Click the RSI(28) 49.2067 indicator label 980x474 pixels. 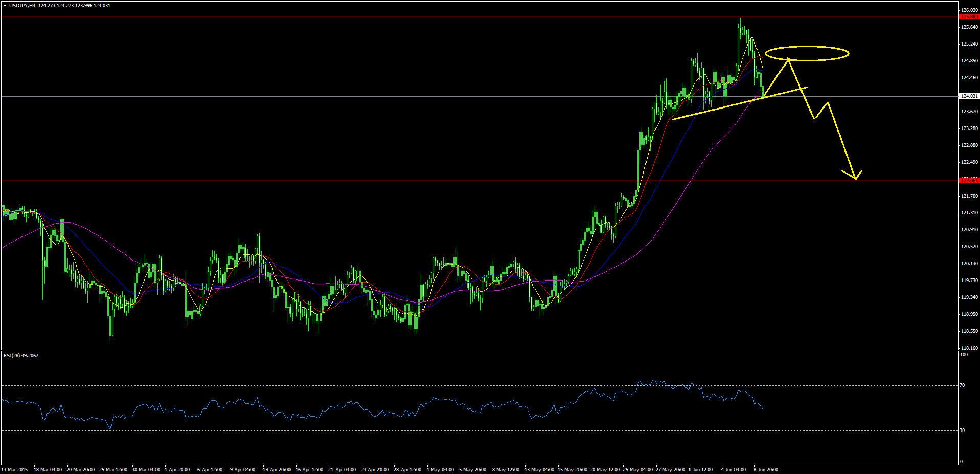click(x=21, y=355)
